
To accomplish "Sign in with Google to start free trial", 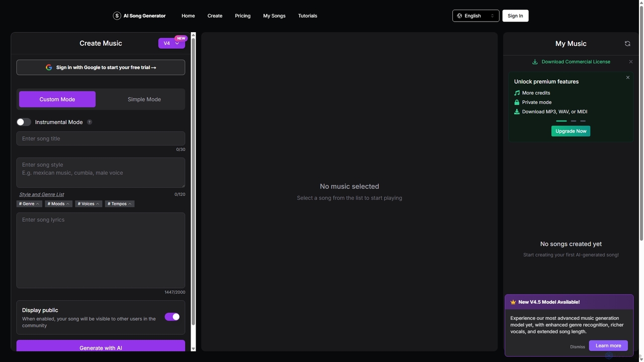I will click(101, 67).
